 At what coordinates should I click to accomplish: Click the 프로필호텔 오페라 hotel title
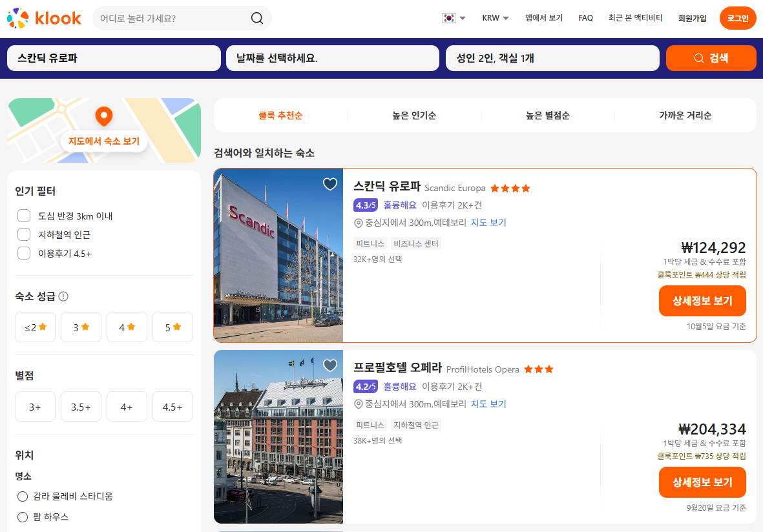click(397, 367)
